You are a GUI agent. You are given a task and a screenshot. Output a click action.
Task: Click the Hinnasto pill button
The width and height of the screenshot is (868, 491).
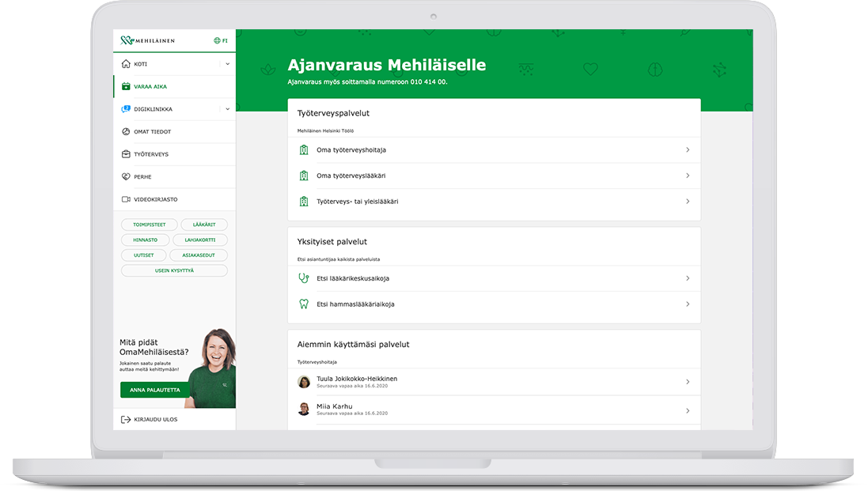145,240
